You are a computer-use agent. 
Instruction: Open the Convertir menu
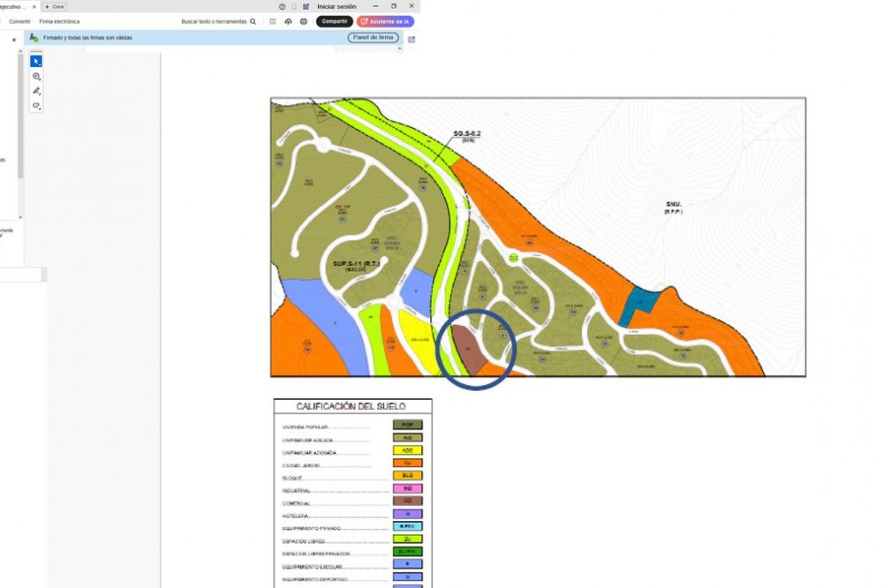point(19,21)
